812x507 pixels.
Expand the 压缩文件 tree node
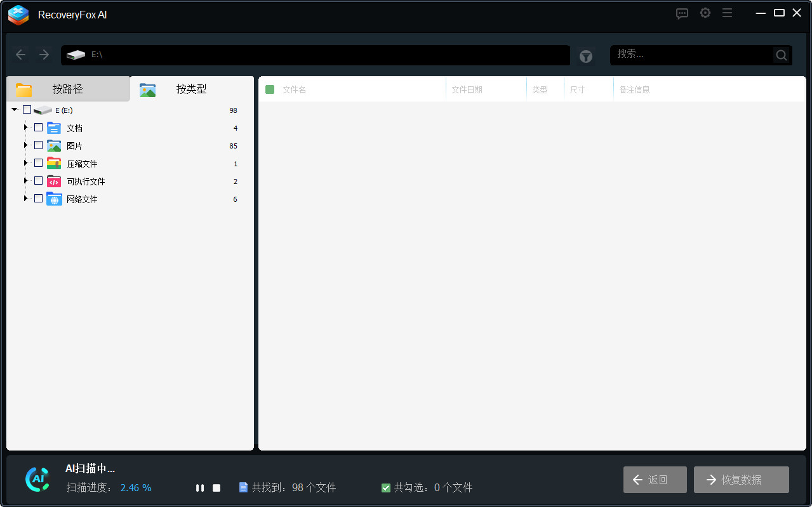pyautogui.click(x=25, y=163)
